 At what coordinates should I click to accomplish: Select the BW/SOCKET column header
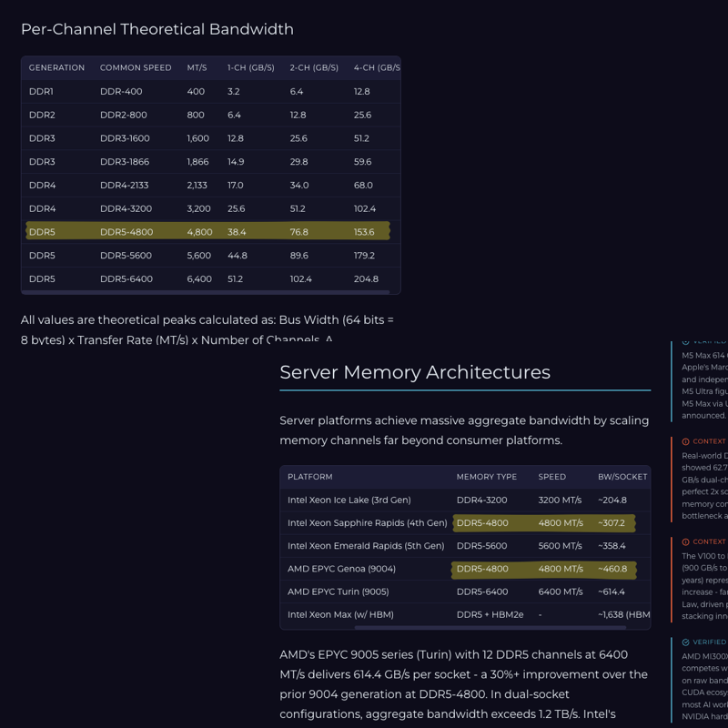[622, 477]
